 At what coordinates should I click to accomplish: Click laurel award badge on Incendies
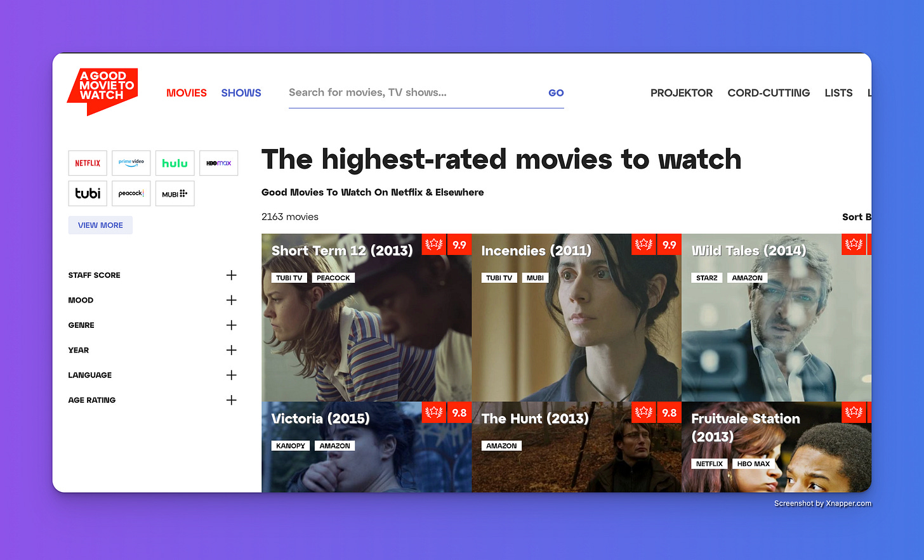(643, 244)
